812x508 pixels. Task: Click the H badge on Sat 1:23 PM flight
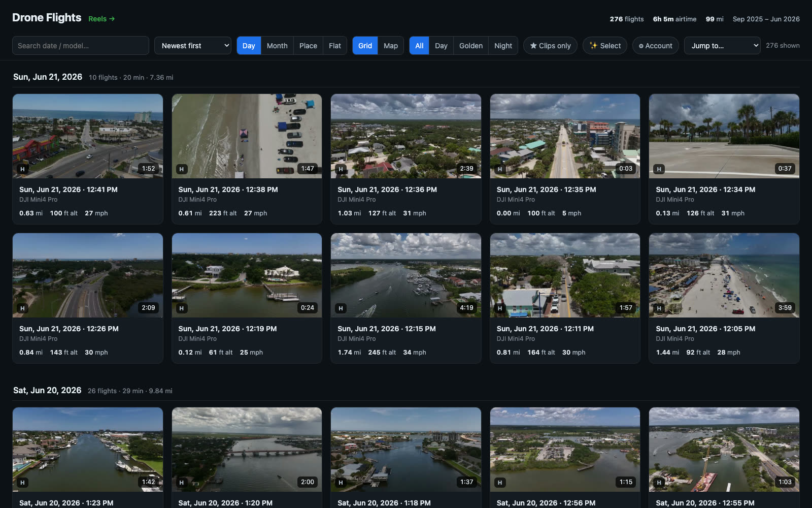(22, 483)
